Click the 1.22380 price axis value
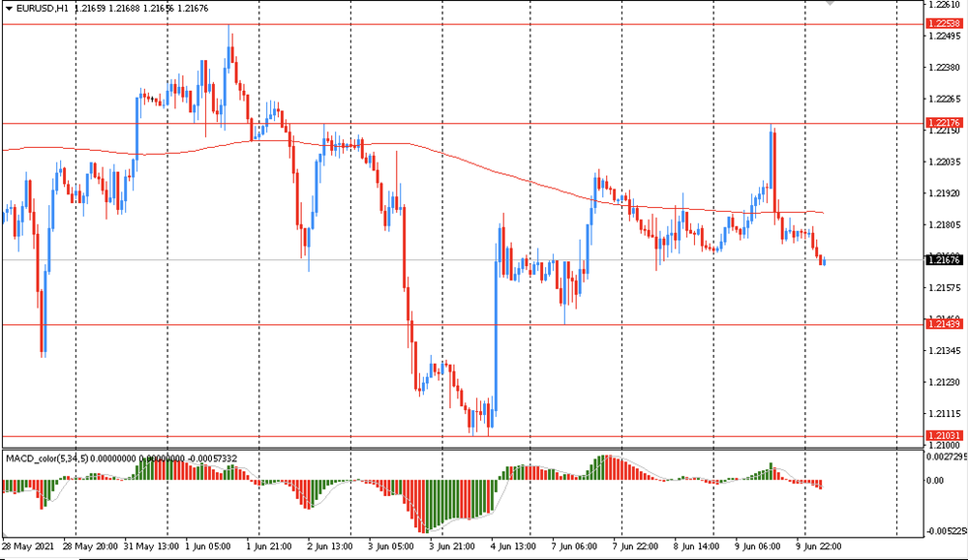The height and width of the screenshot is (560, 968). pos(945,68)
